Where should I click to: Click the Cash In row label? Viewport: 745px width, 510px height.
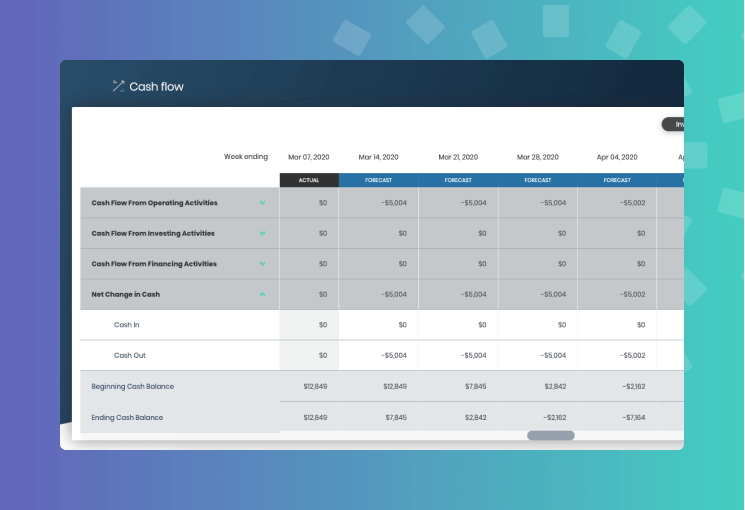(126, 325)
